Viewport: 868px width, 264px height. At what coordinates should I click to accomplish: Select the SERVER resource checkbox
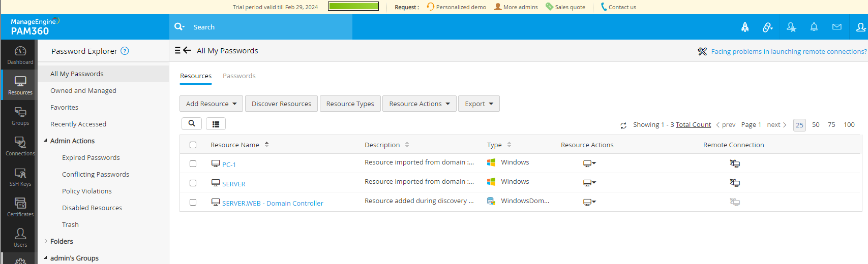[193, 183]
